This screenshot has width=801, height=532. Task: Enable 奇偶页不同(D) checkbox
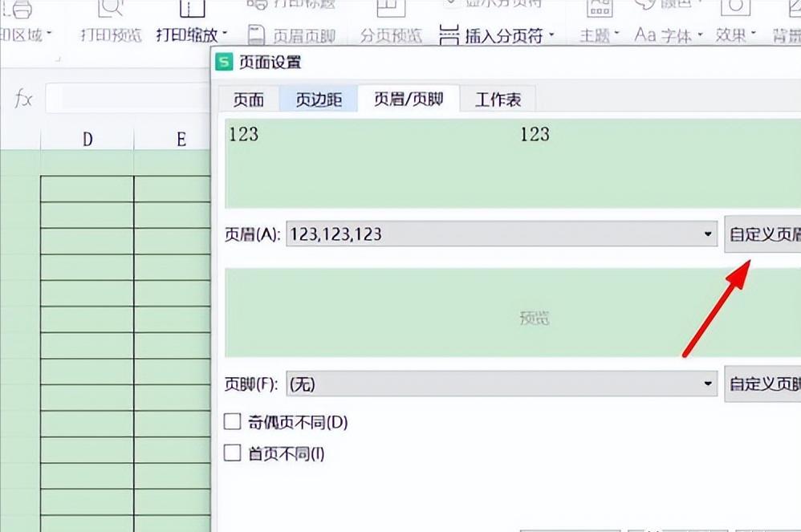pyautogui.click(x=233, y=422)
